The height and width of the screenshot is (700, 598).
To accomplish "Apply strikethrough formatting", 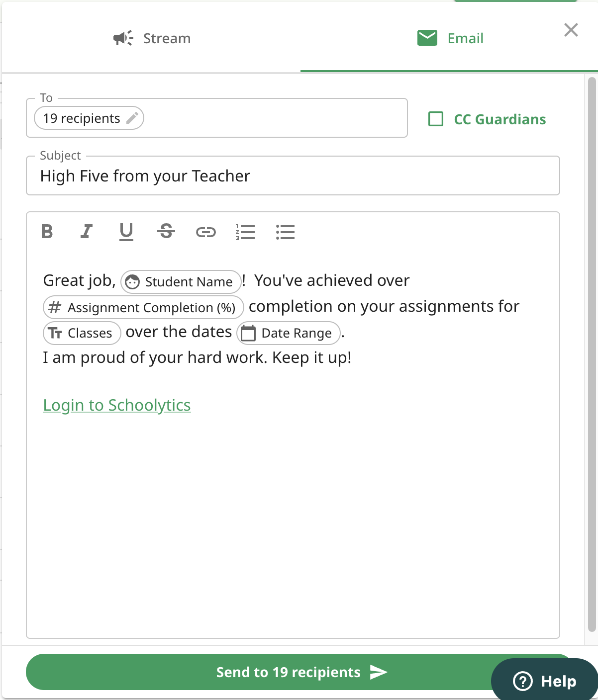I will point(166,231).
